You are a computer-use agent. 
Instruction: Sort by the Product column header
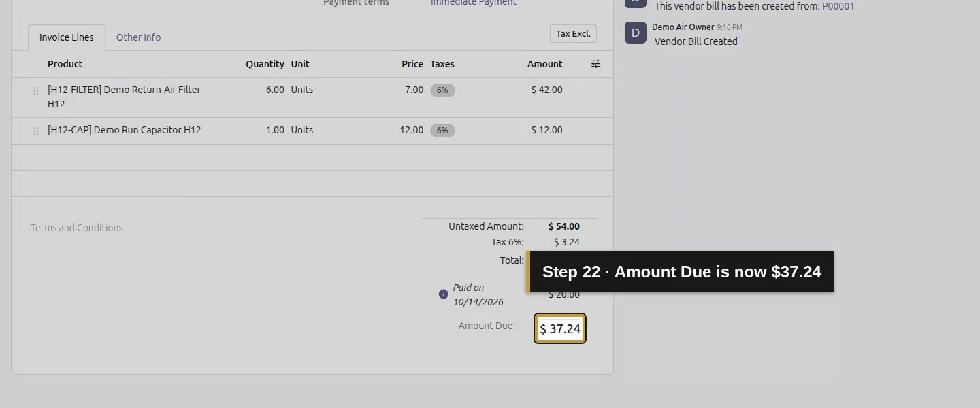click(65, 64)
